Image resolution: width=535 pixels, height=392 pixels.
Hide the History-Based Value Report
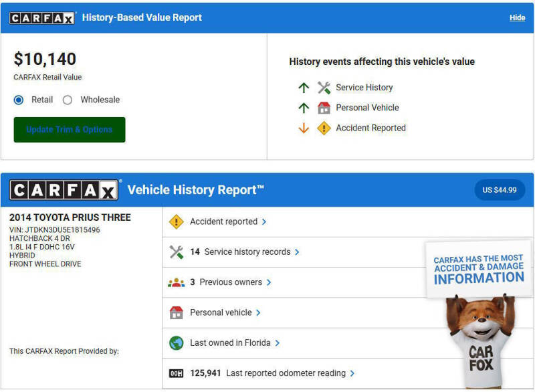tap(517, 18)
